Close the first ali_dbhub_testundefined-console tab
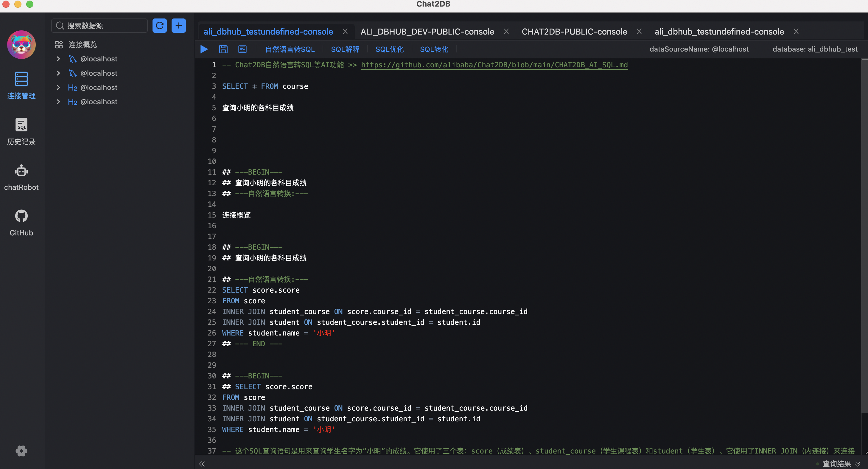Image resolution: width=868 pixels, height=469 pixels. click(345, 31)
